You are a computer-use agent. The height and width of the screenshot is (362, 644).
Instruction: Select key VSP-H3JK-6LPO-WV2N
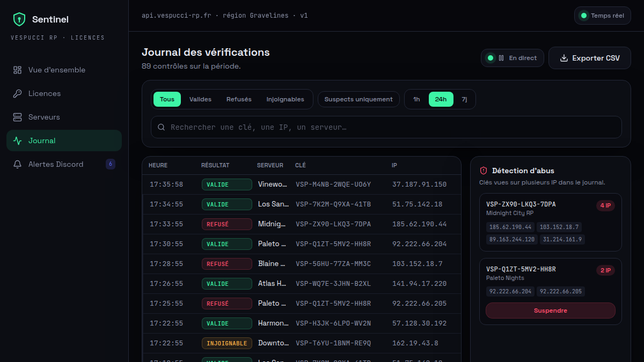(333, 323)
